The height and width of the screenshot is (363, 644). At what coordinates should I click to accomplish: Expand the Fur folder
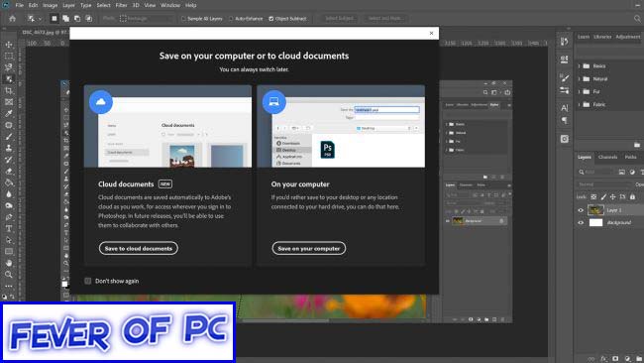pos(580,91)
